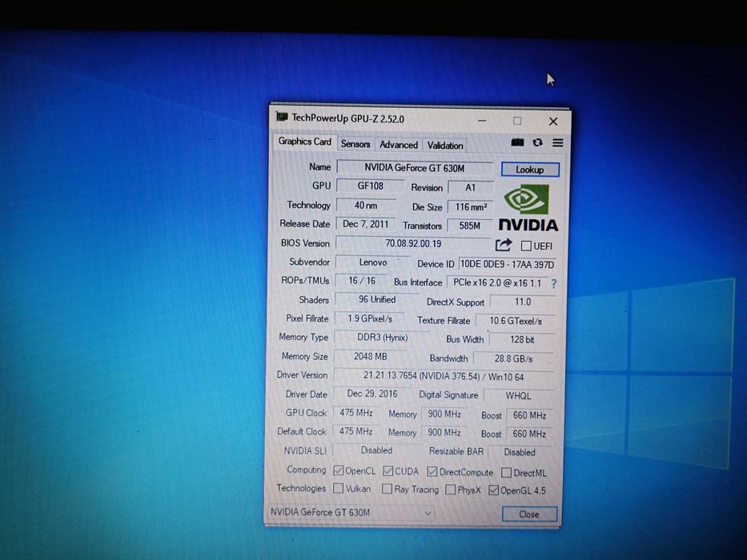The width and height of the screenshot is (747, 560).
Task: Click the Bus Interface question mark
Action: pyautogui.click(x=553, y=284)
